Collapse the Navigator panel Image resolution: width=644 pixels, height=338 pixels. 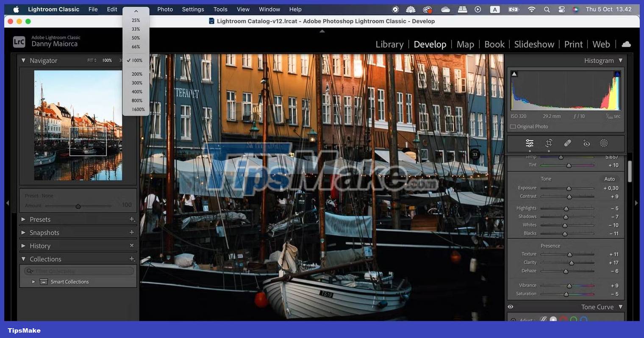pyautogui.click(x=24, y=60)
